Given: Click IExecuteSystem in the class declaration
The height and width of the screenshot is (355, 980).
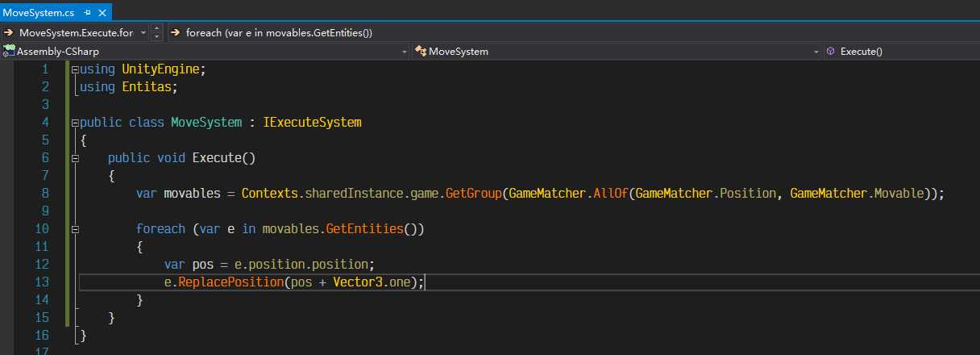Looking at the screenshot, I should (312, 123).
